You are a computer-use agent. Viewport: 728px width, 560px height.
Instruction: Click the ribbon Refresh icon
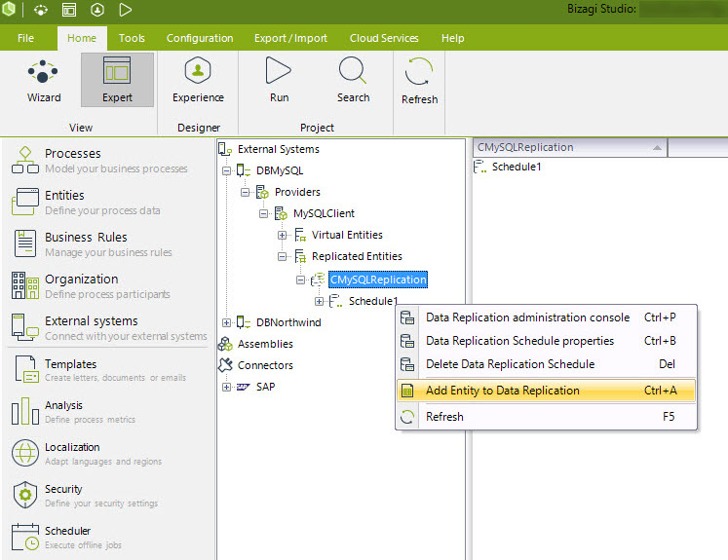(x=419, y=71)
